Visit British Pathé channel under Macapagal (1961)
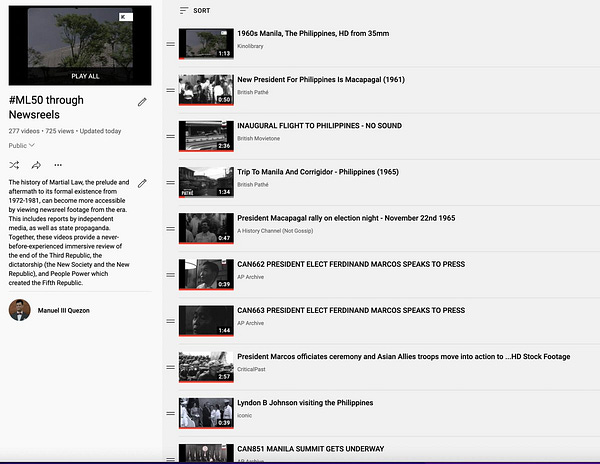Screen dimensions: 600x464 tap(253, 92)
